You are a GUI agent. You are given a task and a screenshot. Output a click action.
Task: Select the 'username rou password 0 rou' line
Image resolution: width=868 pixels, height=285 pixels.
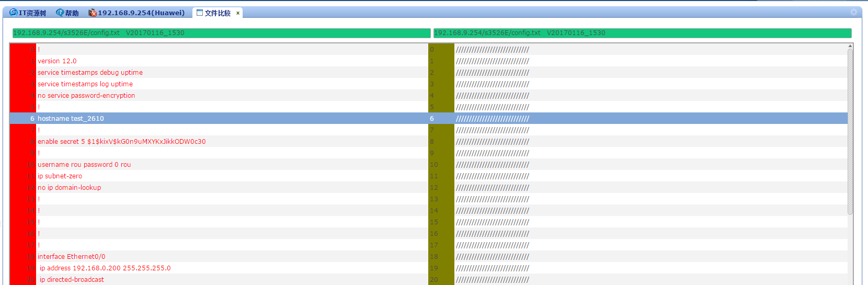point(84,165)
